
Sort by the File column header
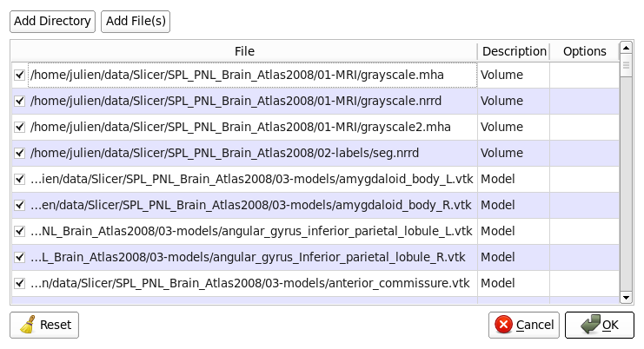[244, 51]
